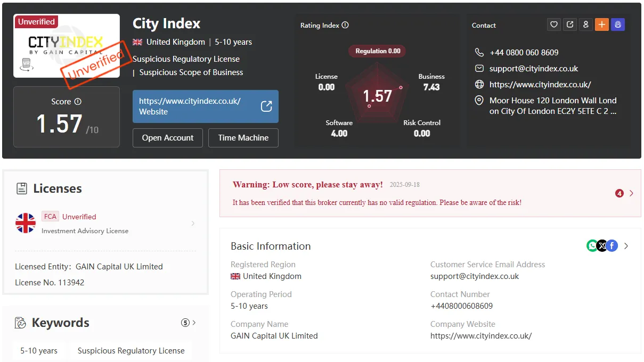Click Contact Number +4408000608609
This screenshot has height=362, width=644.
pyautogui.click(x=461, y=306)
